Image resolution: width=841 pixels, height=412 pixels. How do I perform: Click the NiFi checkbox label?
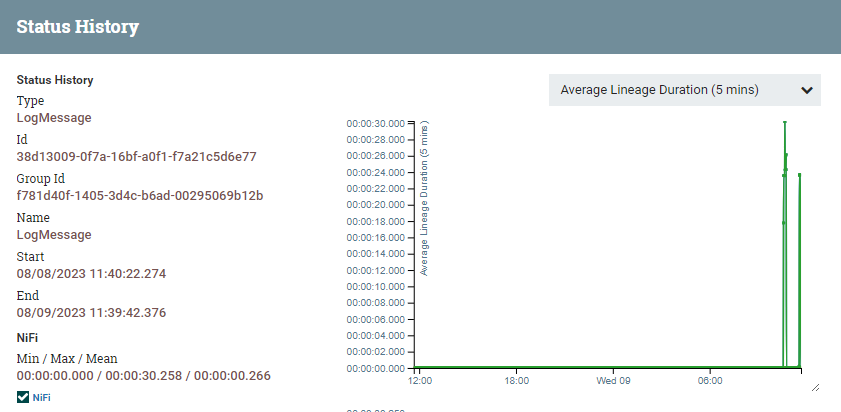[41, 398]
